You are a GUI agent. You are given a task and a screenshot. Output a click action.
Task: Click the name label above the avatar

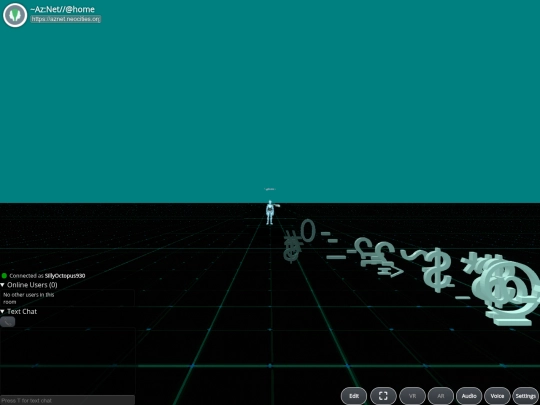click(x=270, y=189)
